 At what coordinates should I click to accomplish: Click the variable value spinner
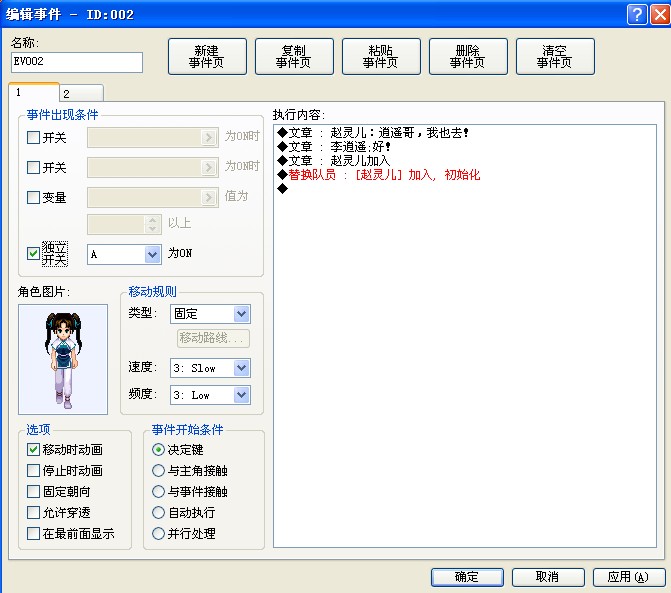coord(152,224)
